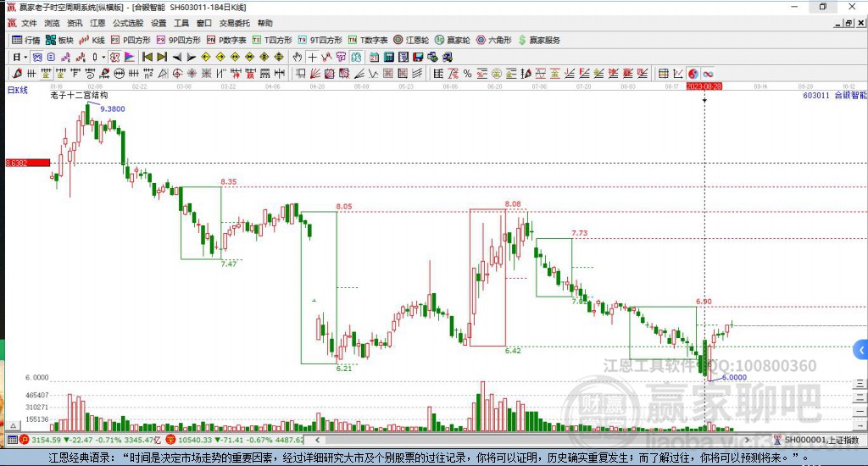Open the 帮助 menu
Screen dimensions: 868x466
(x=265, y=23)
